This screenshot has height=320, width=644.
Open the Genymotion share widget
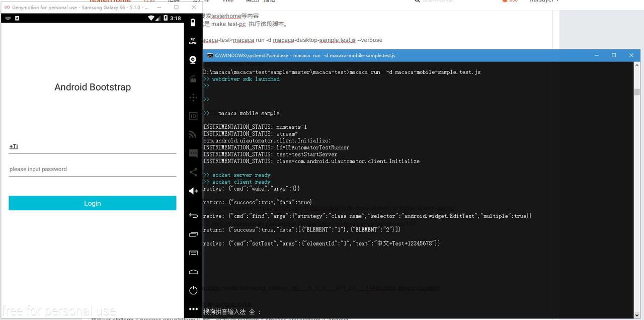[193, 172]
